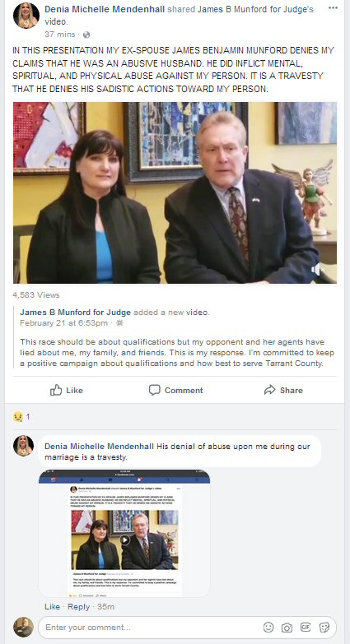Viewport: 350px width, 644px height.
Task: Click Reply under the comment
Action: tap(78, 607)
